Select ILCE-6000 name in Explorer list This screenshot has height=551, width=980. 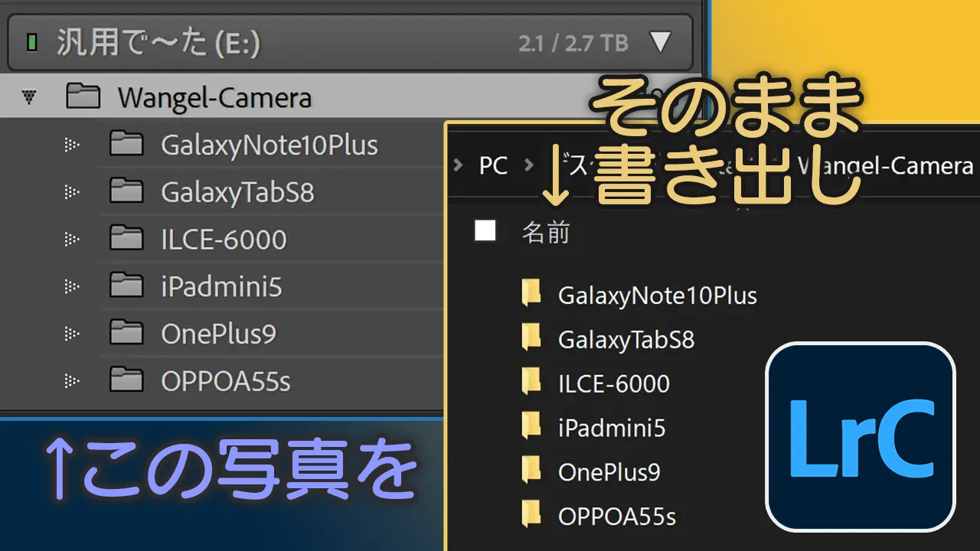click(614, 383)
